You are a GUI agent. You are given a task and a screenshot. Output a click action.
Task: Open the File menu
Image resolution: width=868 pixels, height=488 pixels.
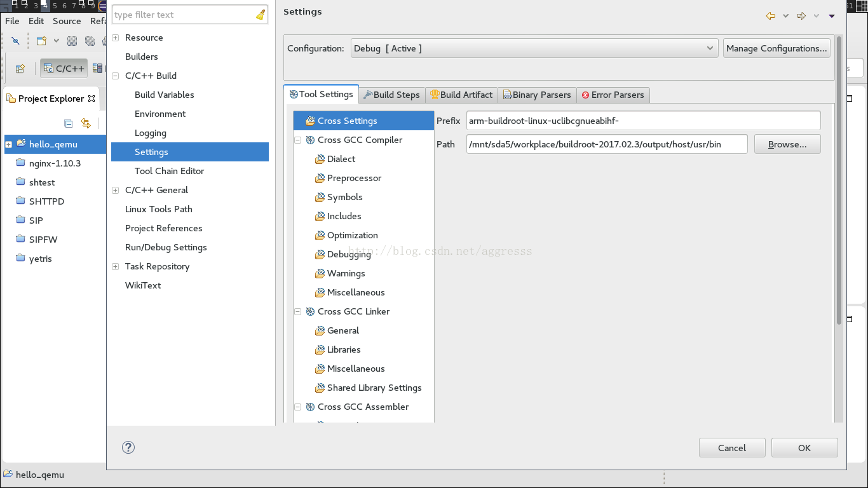tap(12, 21)
